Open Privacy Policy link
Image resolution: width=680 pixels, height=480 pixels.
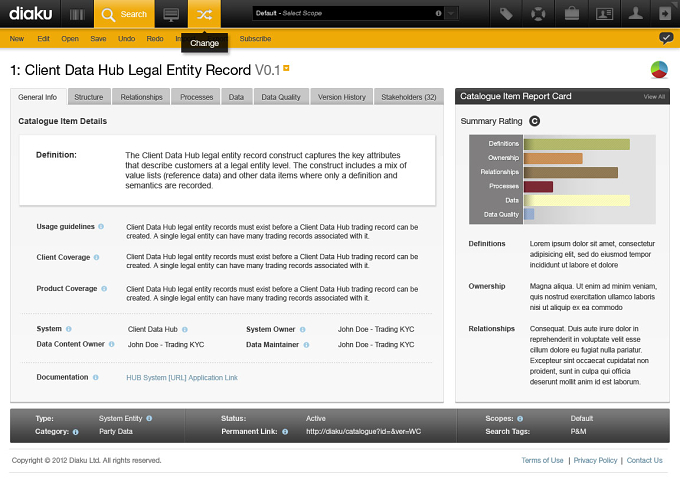595,460
